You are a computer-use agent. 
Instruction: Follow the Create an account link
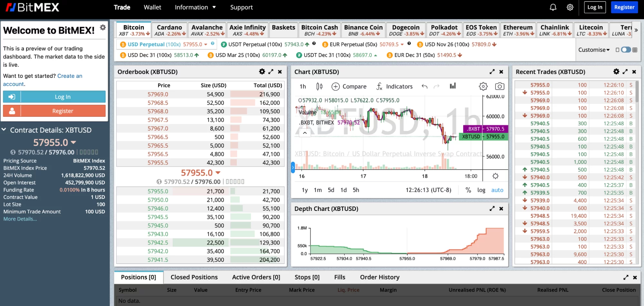43,80
